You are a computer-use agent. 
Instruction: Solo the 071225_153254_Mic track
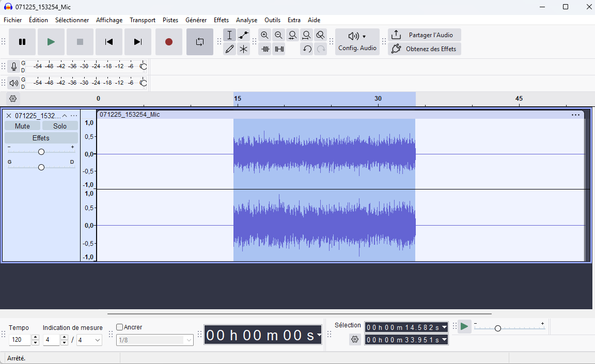(x=60, y=126)
